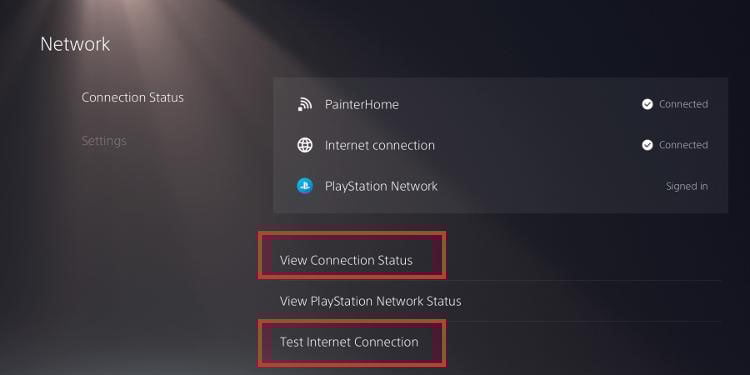Click the Wi-Fi signal icon beside PainterHome
This screenshot has height=375, width=750.
tap(305, 104)
